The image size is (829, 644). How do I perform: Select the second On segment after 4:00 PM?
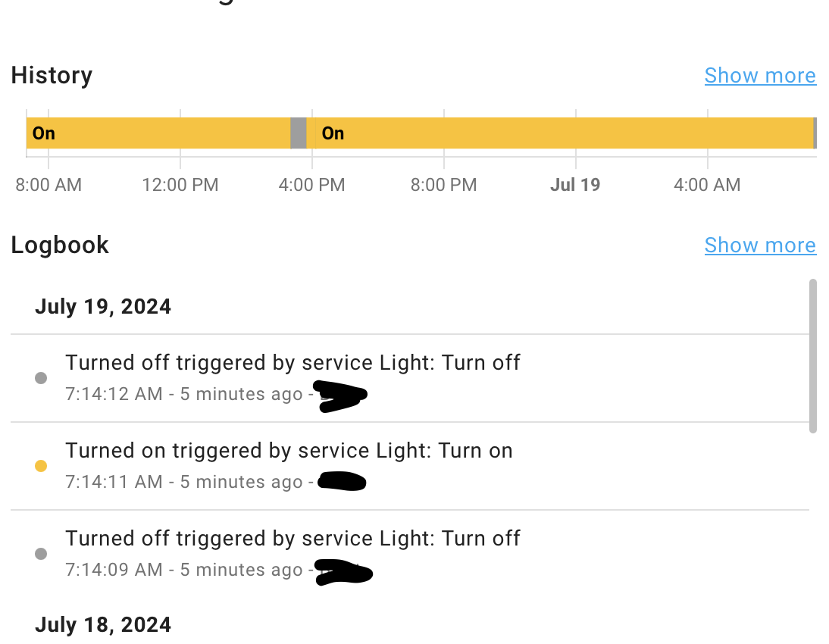[559, 133]
